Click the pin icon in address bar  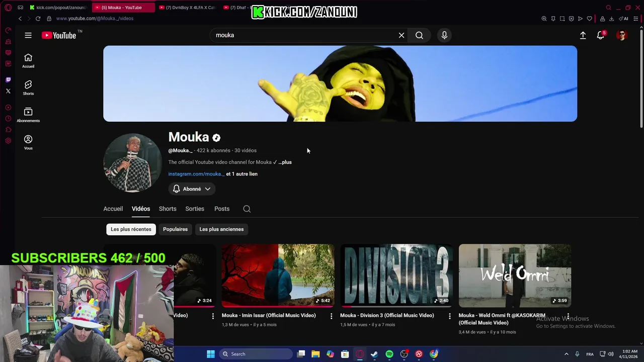click(x=553, y=19)
